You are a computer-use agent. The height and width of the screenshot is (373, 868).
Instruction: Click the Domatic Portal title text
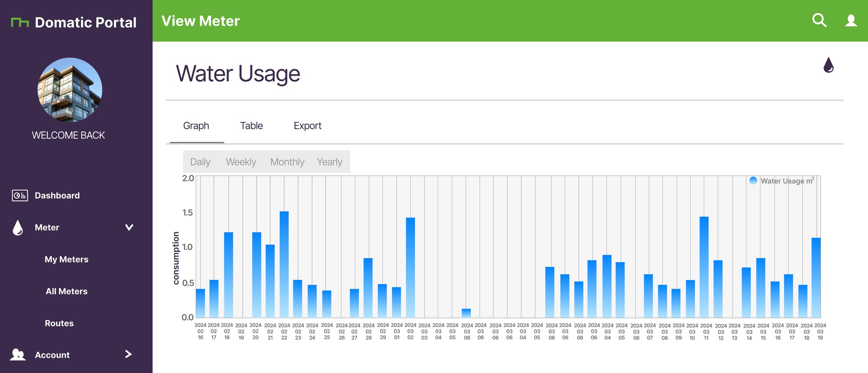coord(85,23)
